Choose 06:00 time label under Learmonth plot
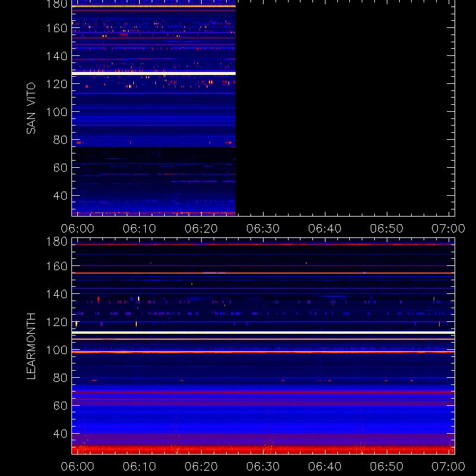Screen dimensions: 476x476 coord(77,466)
